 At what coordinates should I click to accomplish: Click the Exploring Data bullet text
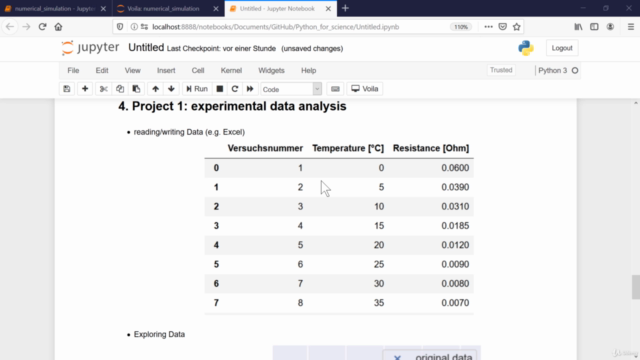pos(160,334)
